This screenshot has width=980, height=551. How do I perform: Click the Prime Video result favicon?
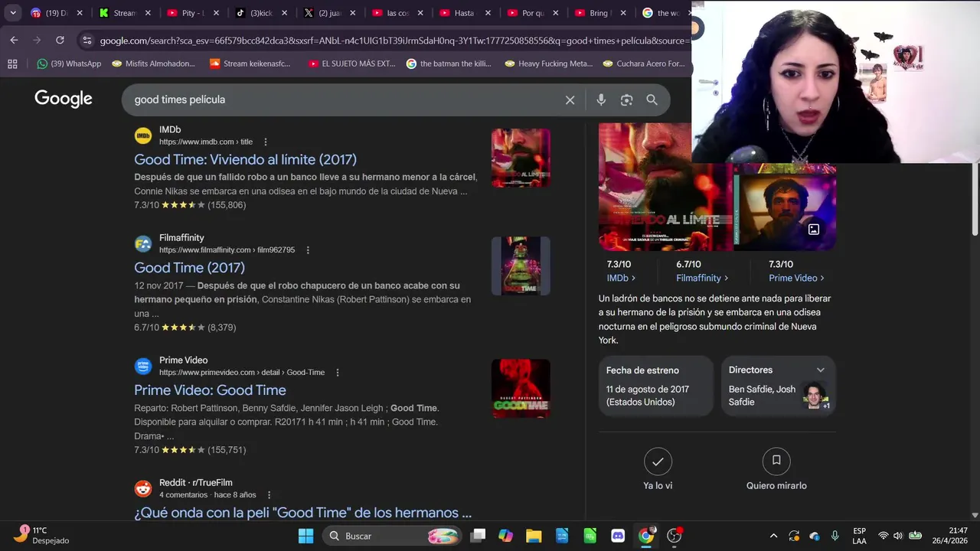(143, 367)
